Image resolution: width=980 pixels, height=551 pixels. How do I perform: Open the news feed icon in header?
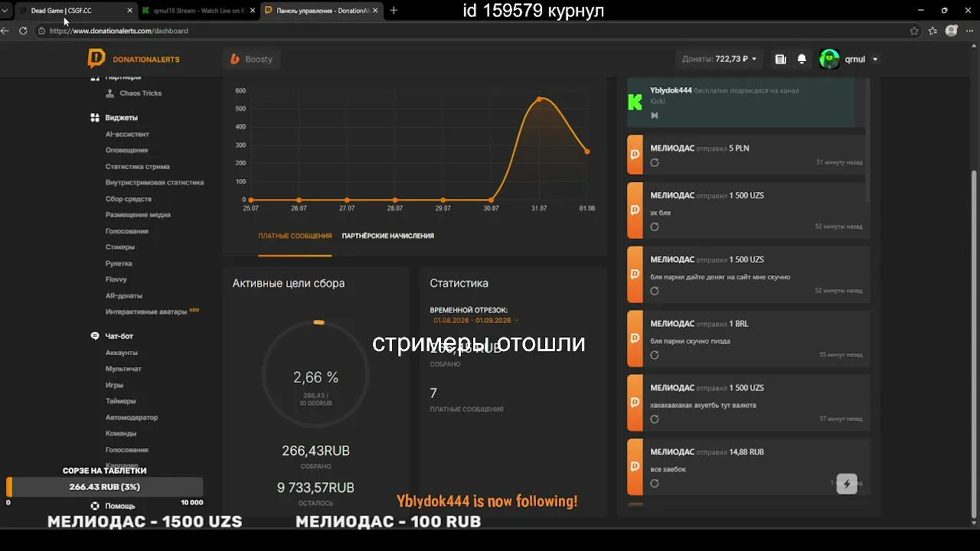pyautogui.click(x=780, y=59)
